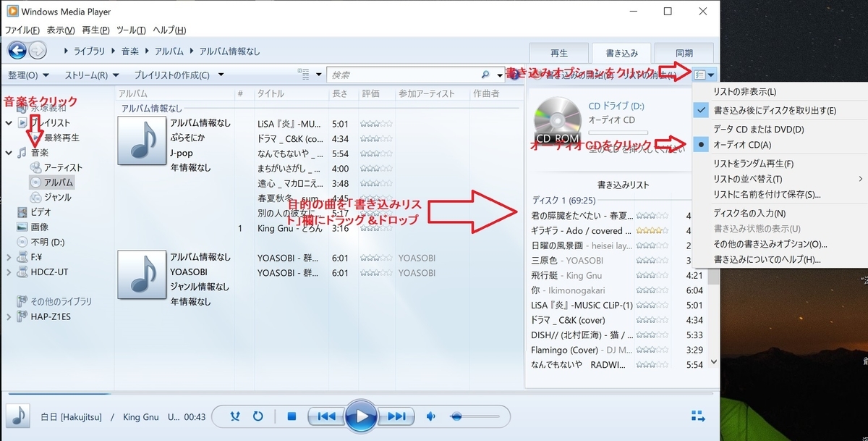The height and width of the screenshot is (441, 868).
Task: Stop the currently playing track
Action: coord(292,416)
